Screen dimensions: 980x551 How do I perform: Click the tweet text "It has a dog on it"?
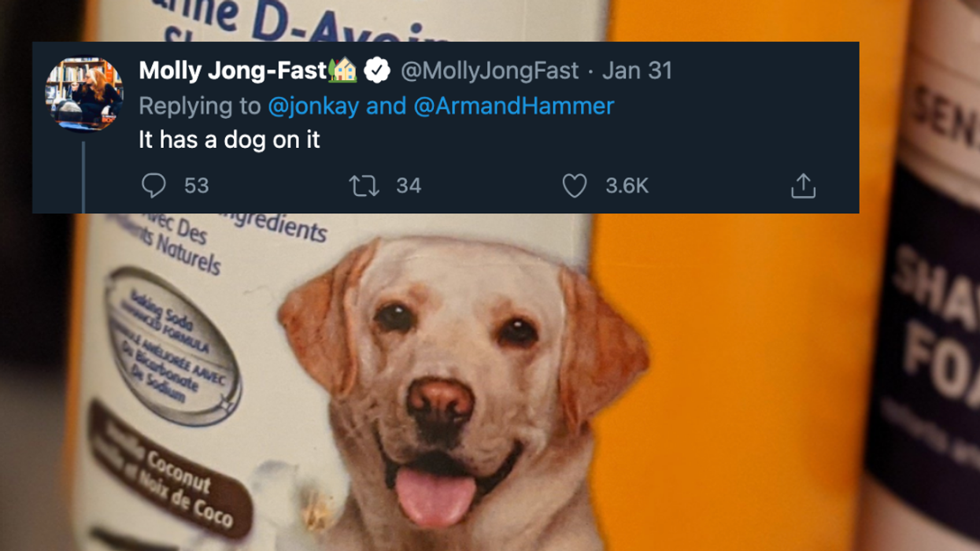tap(229, 141)
